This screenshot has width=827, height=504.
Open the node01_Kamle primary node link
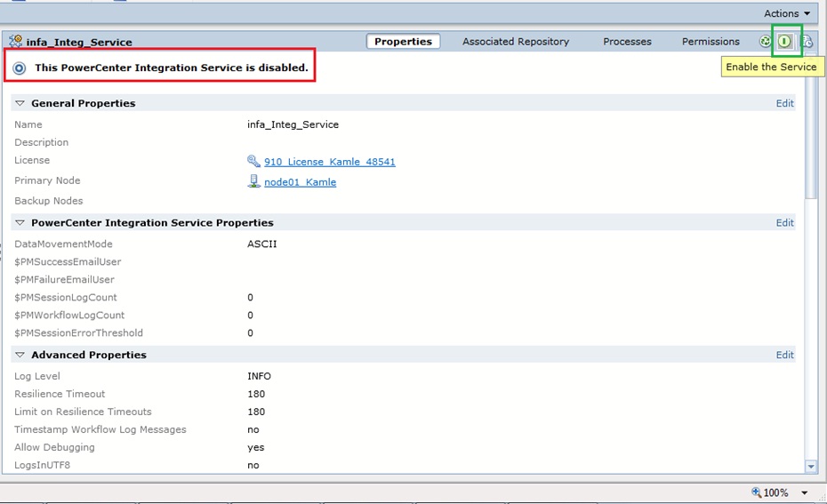coord(300,182)
